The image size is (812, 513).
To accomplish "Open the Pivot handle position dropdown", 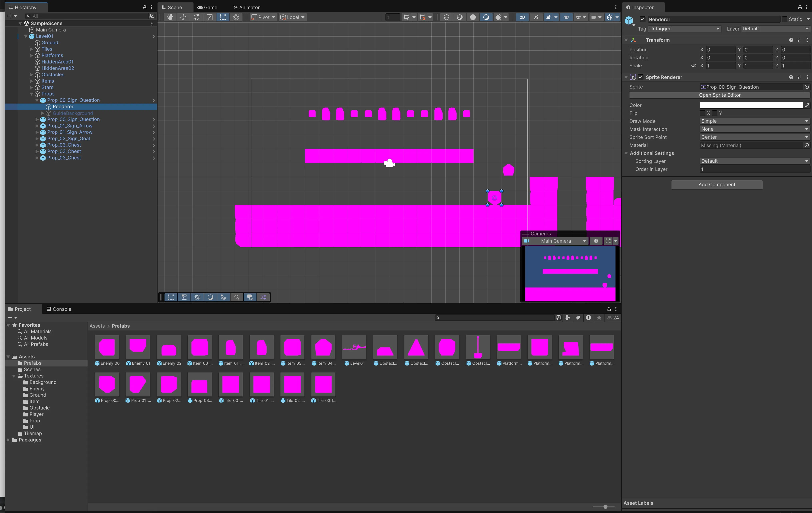I will pos(263,17).
